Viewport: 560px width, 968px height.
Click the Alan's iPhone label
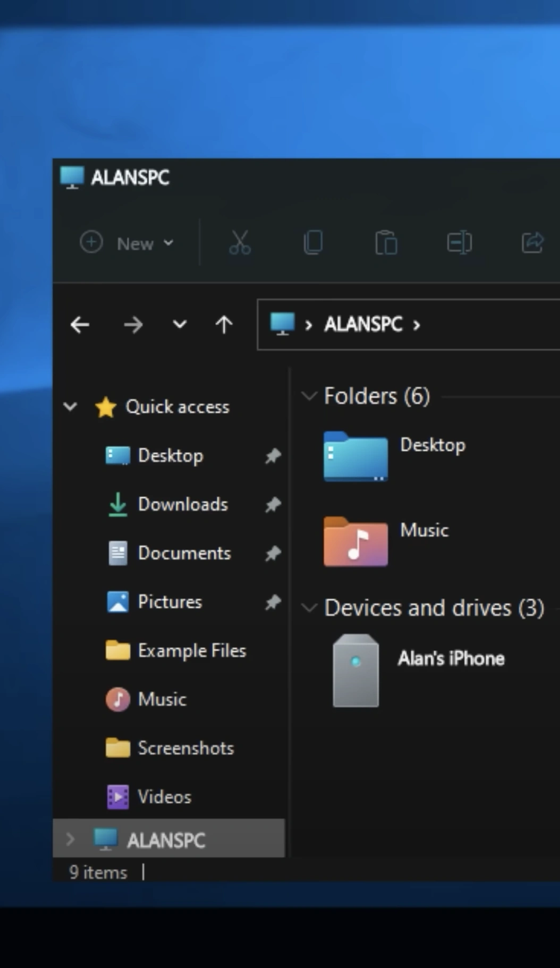click(451, 658)
